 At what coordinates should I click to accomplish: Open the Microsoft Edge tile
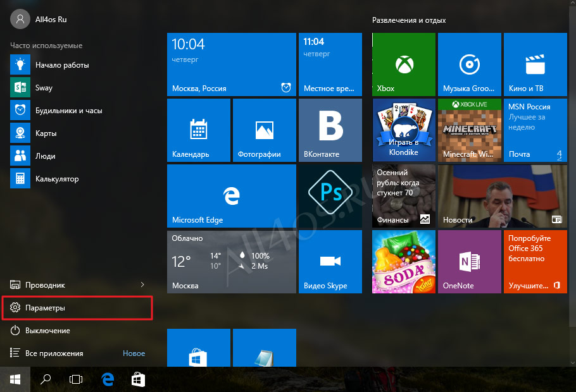232,196
